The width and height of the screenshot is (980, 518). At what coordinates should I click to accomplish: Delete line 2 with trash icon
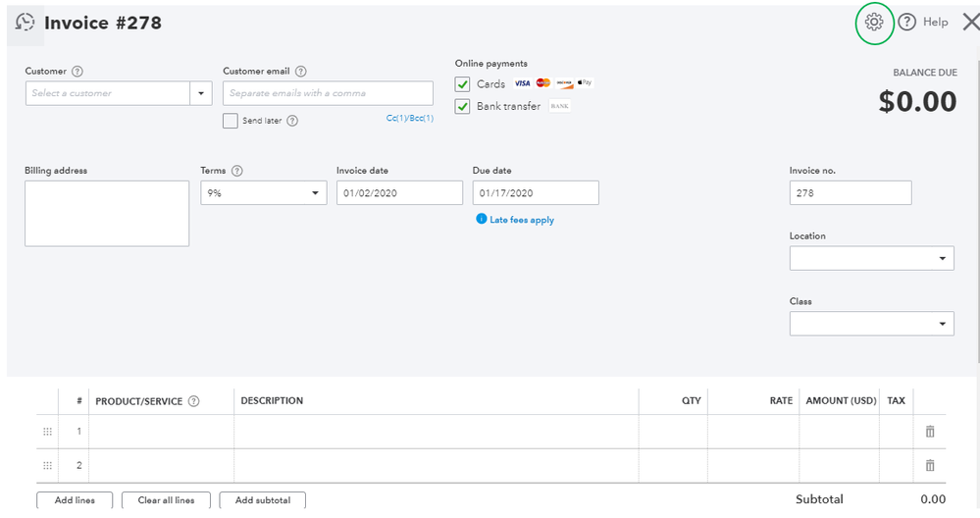(x=930, y=466)
